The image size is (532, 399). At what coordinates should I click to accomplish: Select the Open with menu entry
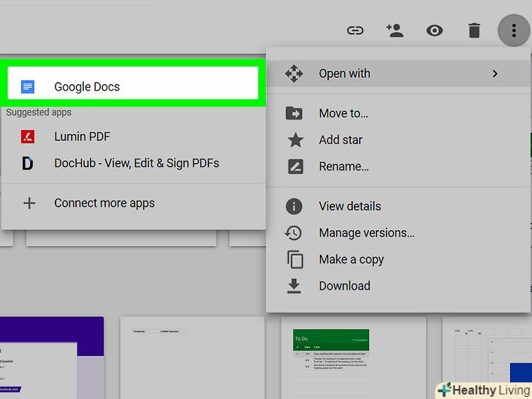398,74
